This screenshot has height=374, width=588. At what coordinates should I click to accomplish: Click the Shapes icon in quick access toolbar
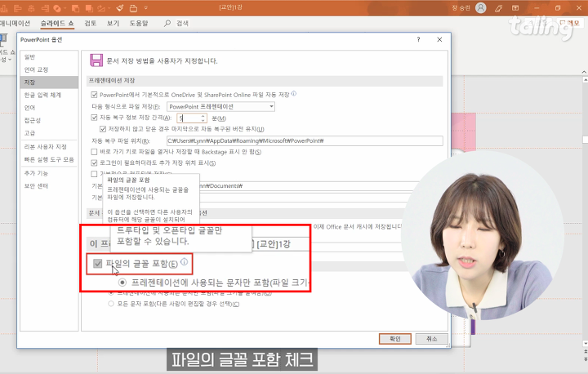[x=57, y=8]
